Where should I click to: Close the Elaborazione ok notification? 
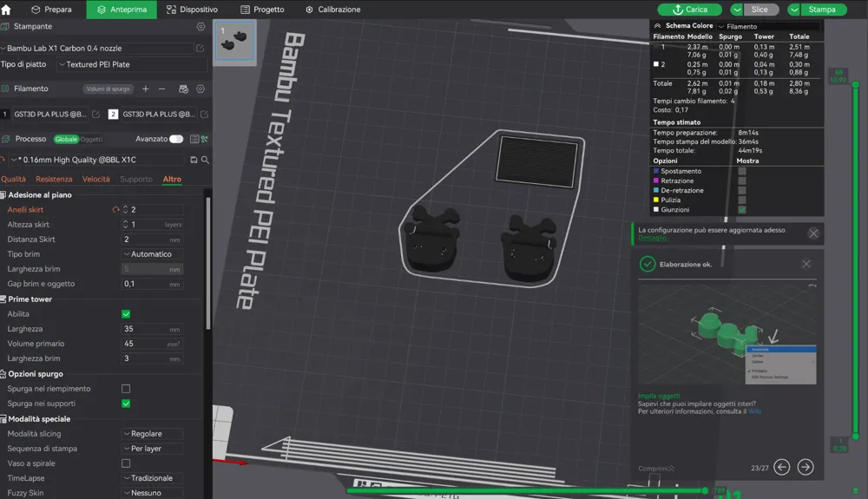(x=806, y=264)
